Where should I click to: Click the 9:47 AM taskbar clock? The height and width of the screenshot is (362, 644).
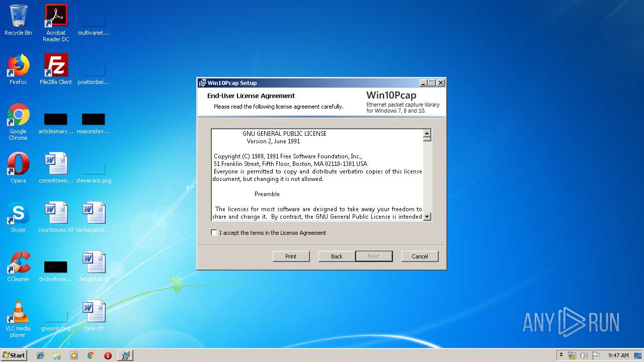point(618,355)
